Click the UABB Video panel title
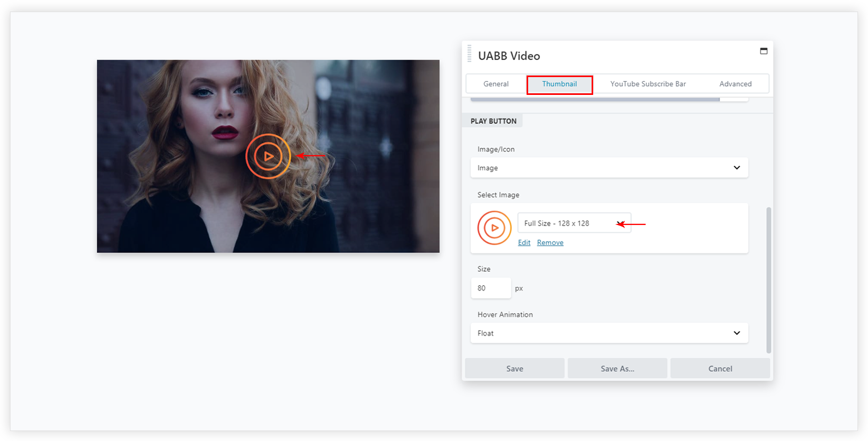This screenshot has height=441, width=868. (x=509, y=56)
